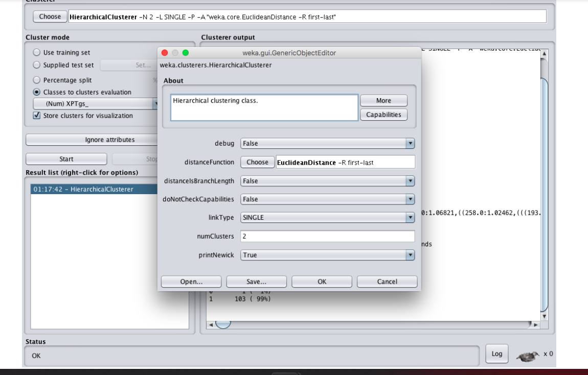This screenshot has width=588, height=375.
Task: Open the debug dropdown
Action: pyautogui.click(x=327, y=143)
